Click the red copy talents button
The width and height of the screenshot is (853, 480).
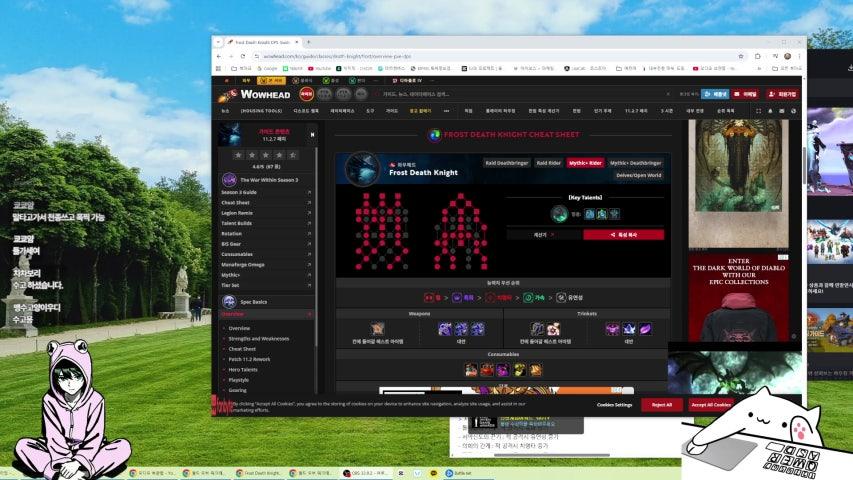click(623, 235)
